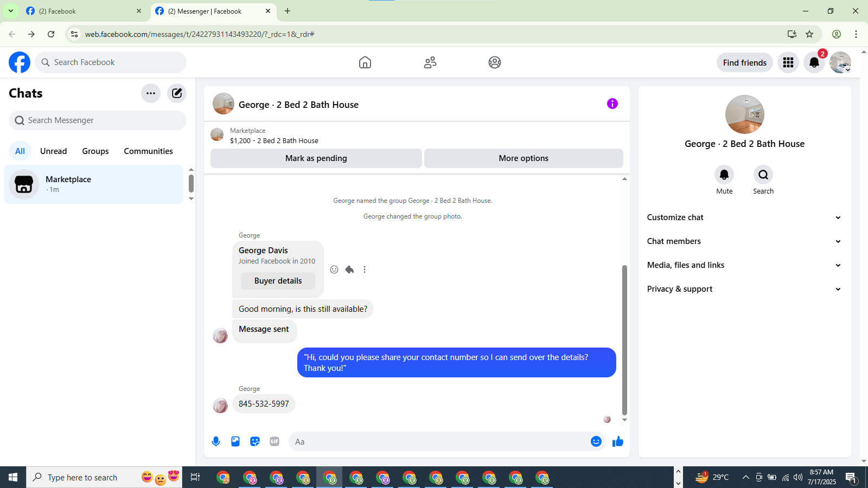Click the large group photo in side panel
Image resolution: width=868 pixels, height=488 pixels.
[x=745, y=114]
